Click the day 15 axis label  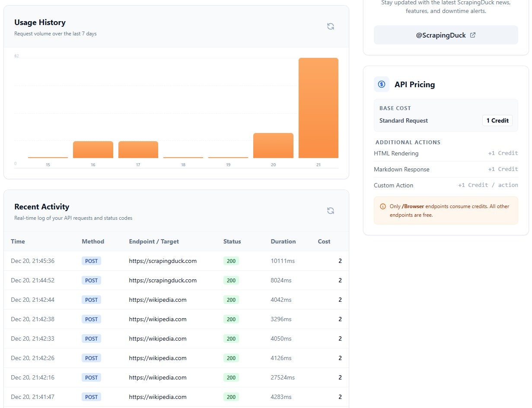point(48,165)
